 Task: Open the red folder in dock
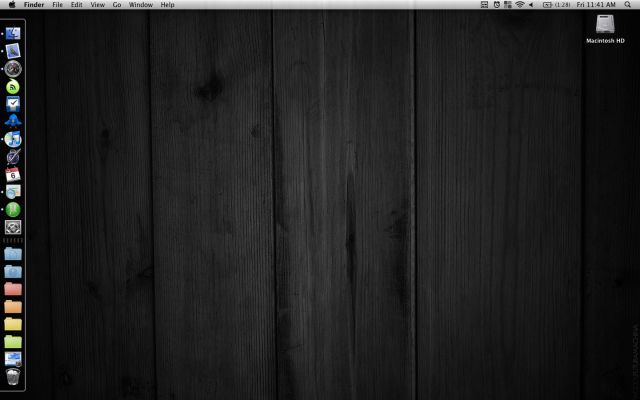coord(13,289)
